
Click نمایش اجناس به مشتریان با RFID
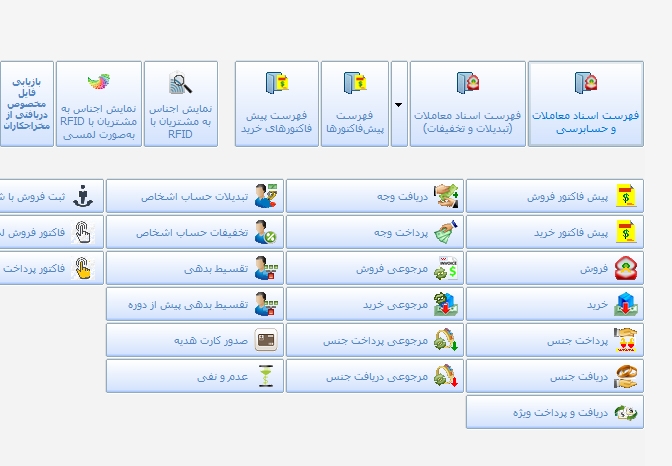(x=180, y=104)
